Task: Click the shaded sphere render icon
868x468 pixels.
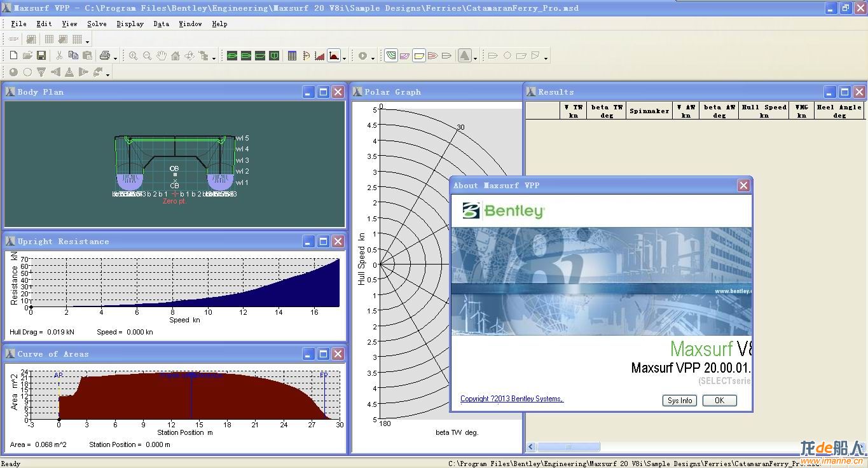Action: (x=13, y=72)
